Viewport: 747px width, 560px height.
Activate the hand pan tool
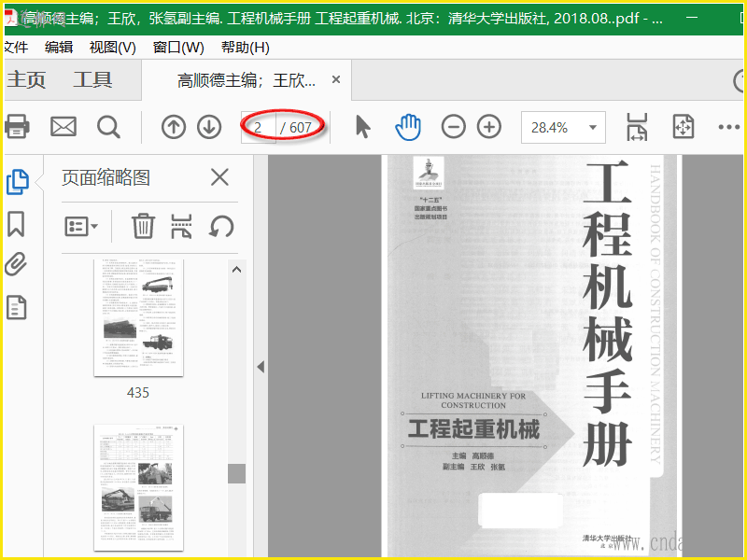pyautogui.click(x=408, y=127)
